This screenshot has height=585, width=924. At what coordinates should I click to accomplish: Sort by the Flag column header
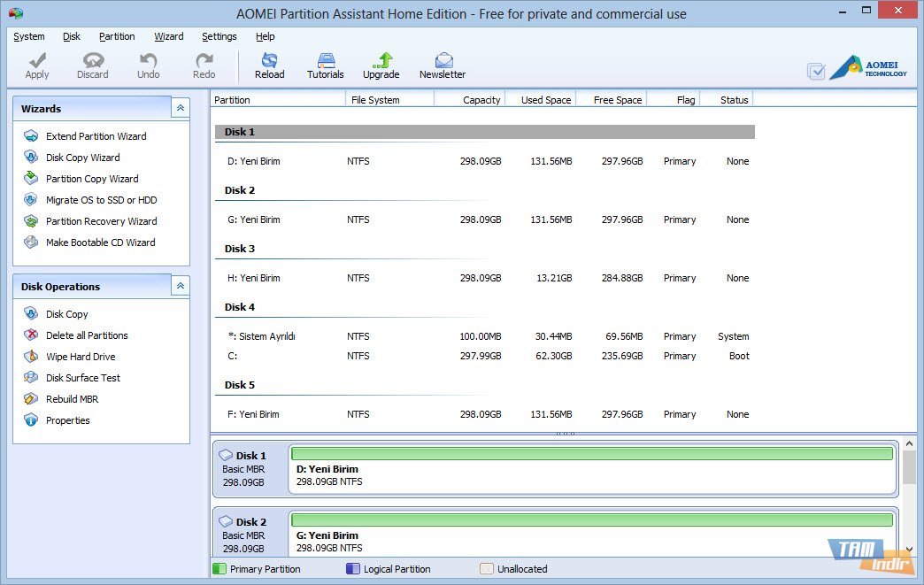click(x=673, y=99)
